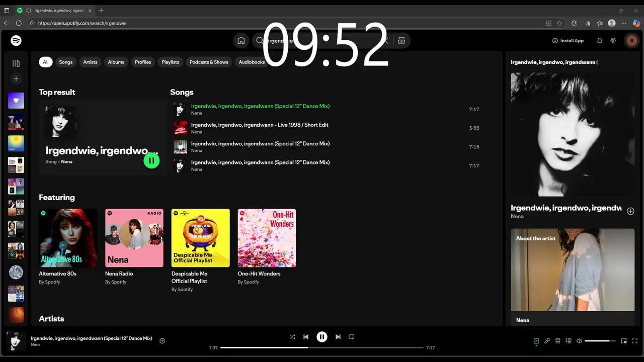Open the user profile avatar B
This screenshot has width=644, height=362.
(631, 41)
